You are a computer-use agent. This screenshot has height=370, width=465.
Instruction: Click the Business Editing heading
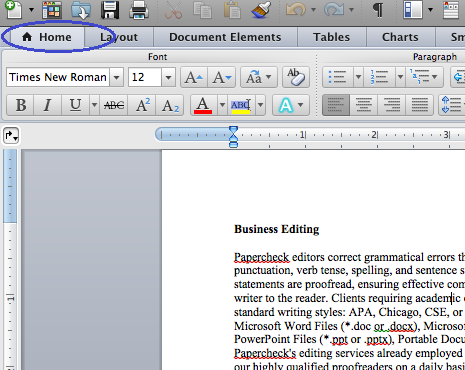click(277, 229)
